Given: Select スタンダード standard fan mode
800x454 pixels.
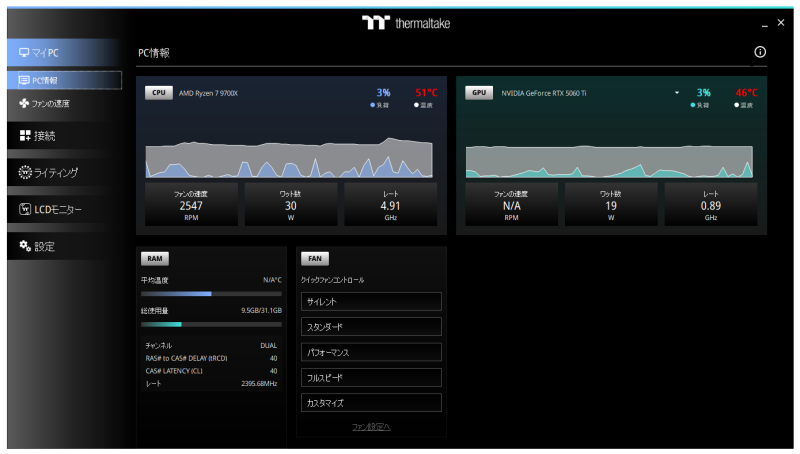Looking at the screenshot, I should pyautogui.click(x=371, y=327).
